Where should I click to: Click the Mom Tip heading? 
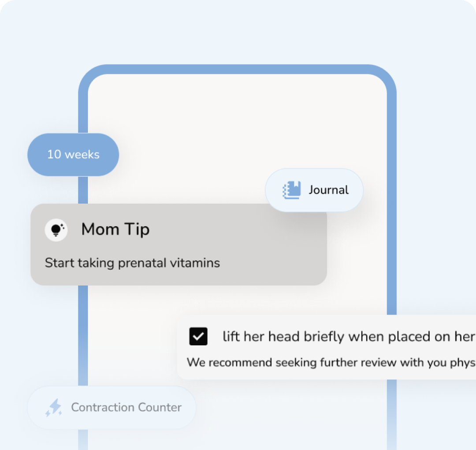coord(115,229)
